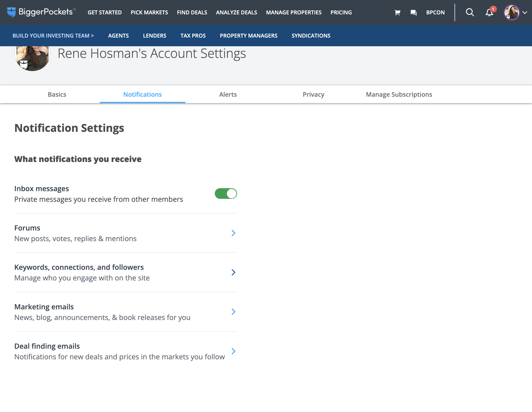Screen dimensions: 532x412
Task: Click BUILD YOUR INVESTING TEAM link
Action: 53,36
